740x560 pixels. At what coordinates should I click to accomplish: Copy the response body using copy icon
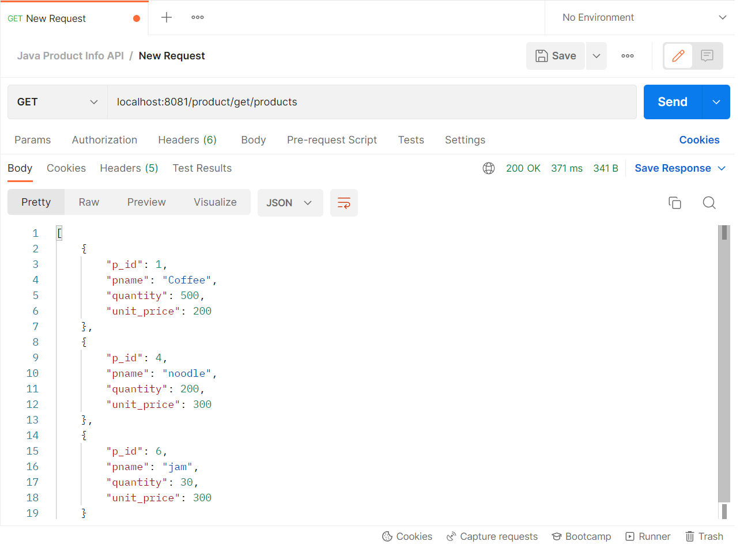coord(675,202)
